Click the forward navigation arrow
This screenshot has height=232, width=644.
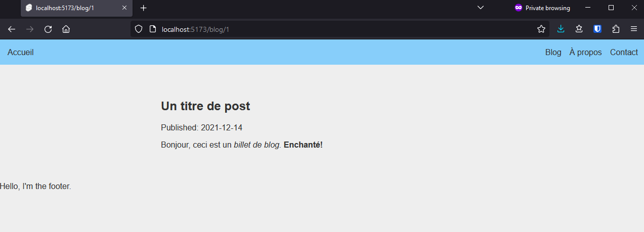30,29
